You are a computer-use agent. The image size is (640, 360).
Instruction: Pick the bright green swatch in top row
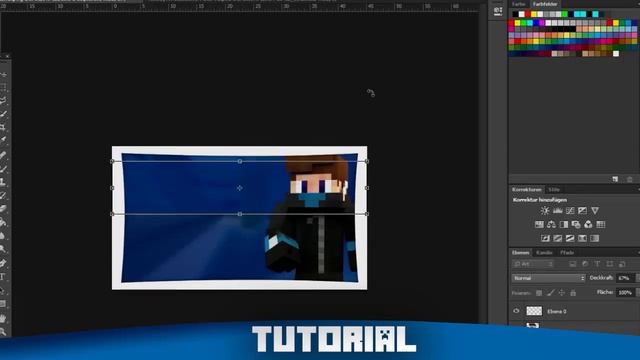click(564, 14)
